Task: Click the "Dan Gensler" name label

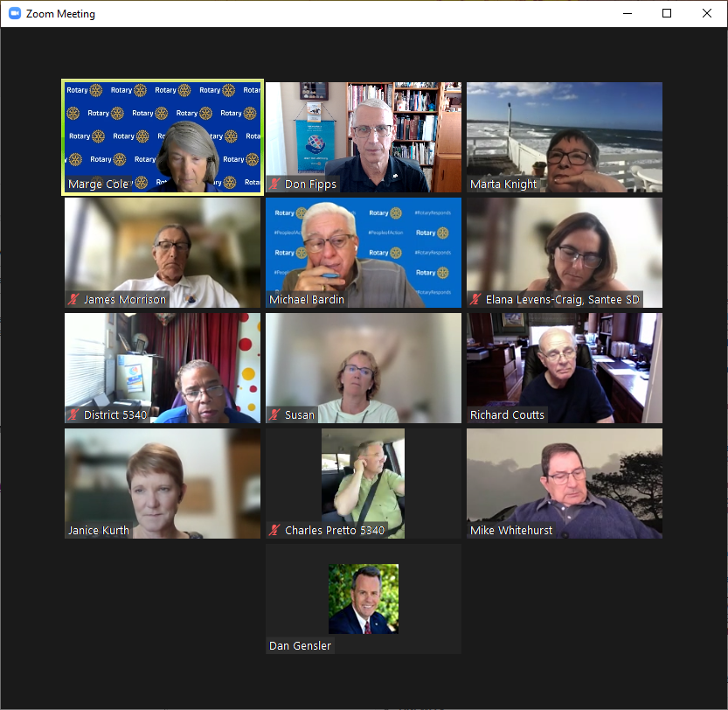Action: pyautogui.click(x=301, y=646)
